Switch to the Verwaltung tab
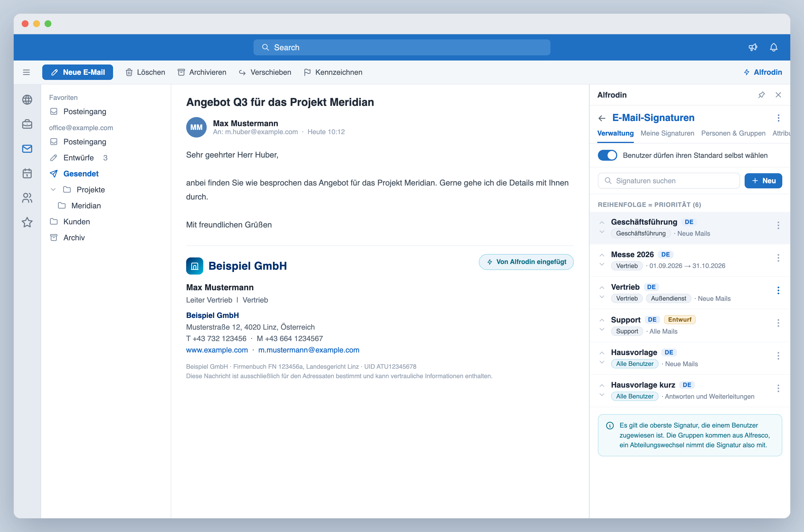Viewport: 804px width, 532px height. (x=615, y=133)
